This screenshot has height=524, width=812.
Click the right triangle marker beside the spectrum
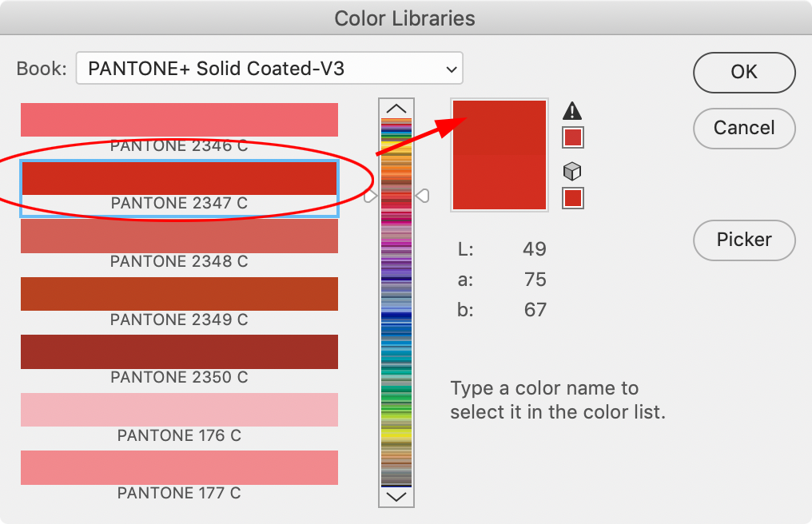[x=423, y=194]
